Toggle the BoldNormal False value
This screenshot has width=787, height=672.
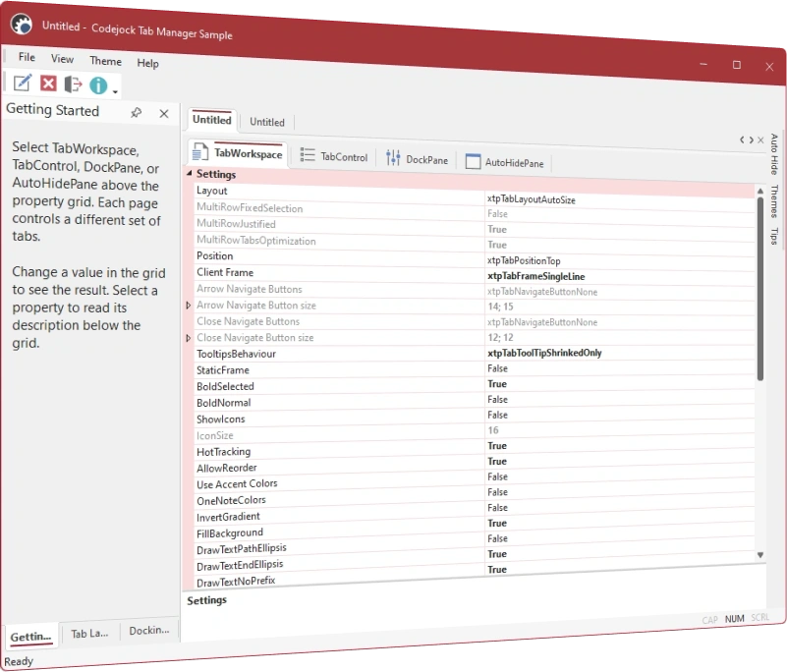tap(497, 400)
